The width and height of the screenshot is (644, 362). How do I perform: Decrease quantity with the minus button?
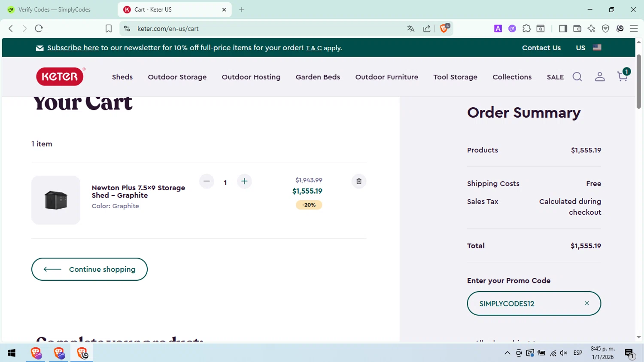(x=207, y=181)
